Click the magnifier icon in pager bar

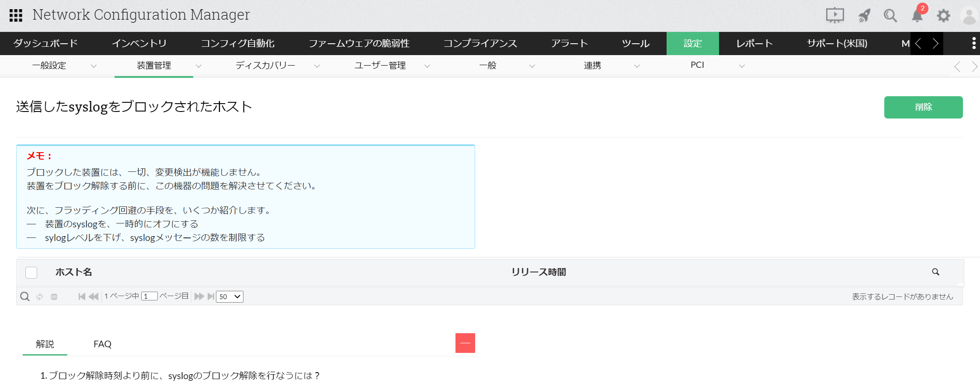pos(25,296)
